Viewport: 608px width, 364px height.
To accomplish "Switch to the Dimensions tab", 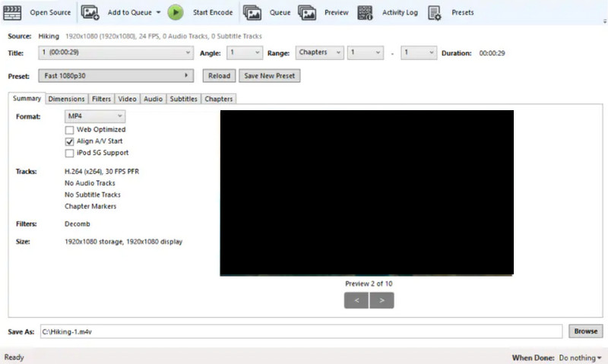I will (x=66, y=99).
